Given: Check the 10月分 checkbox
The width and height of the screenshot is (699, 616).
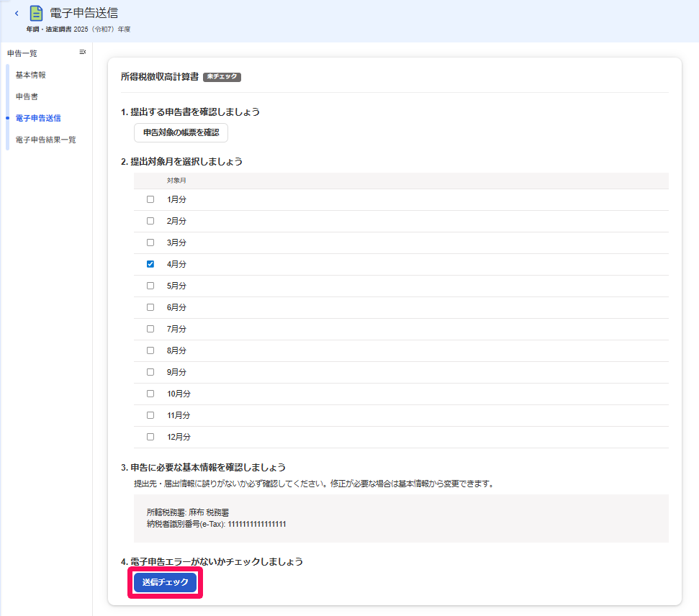Looking at the screenshot, I should point(150,394).
